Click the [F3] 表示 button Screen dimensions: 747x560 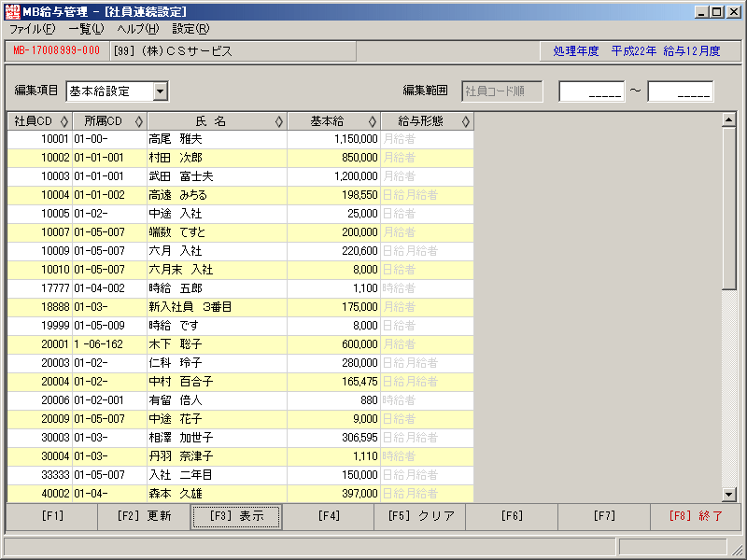click(236, 516)
